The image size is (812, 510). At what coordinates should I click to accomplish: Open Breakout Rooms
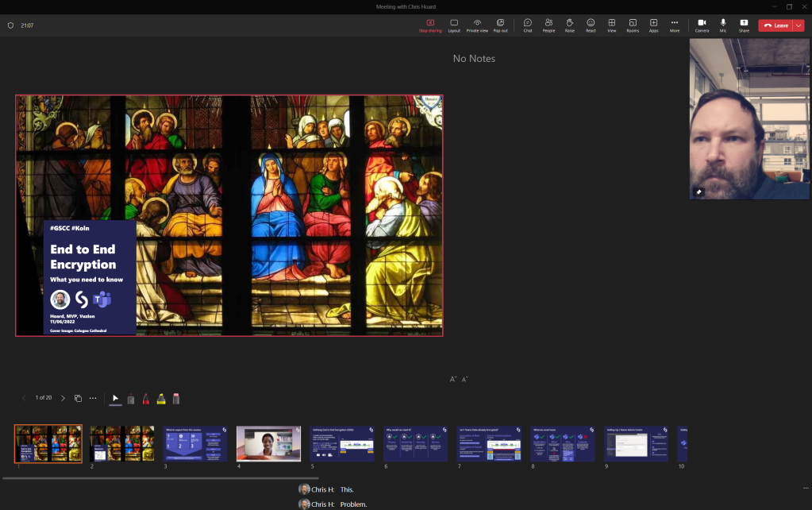click(633, 25)
